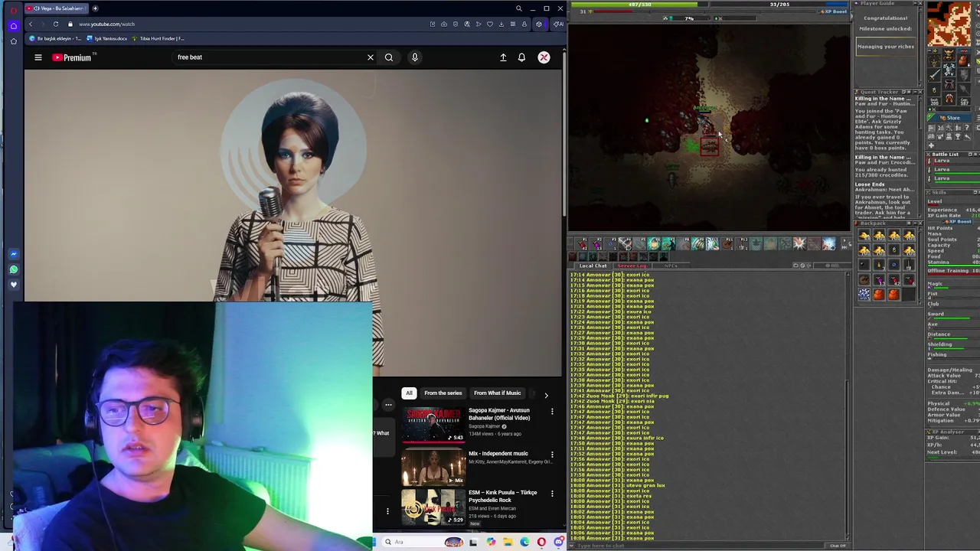Open 'Tibia Hunt Finder' bookmark
Screen dimensions: 980x551
158,38
